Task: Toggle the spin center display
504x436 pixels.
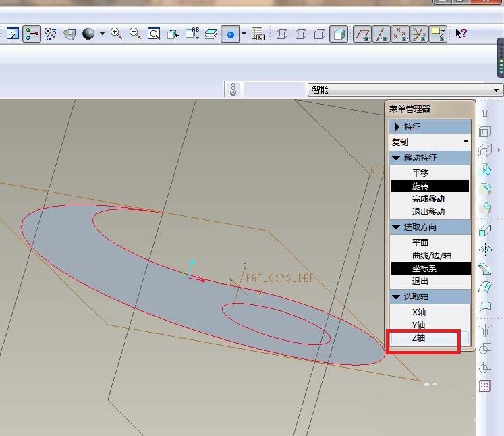Action: (x=32, y=34)
